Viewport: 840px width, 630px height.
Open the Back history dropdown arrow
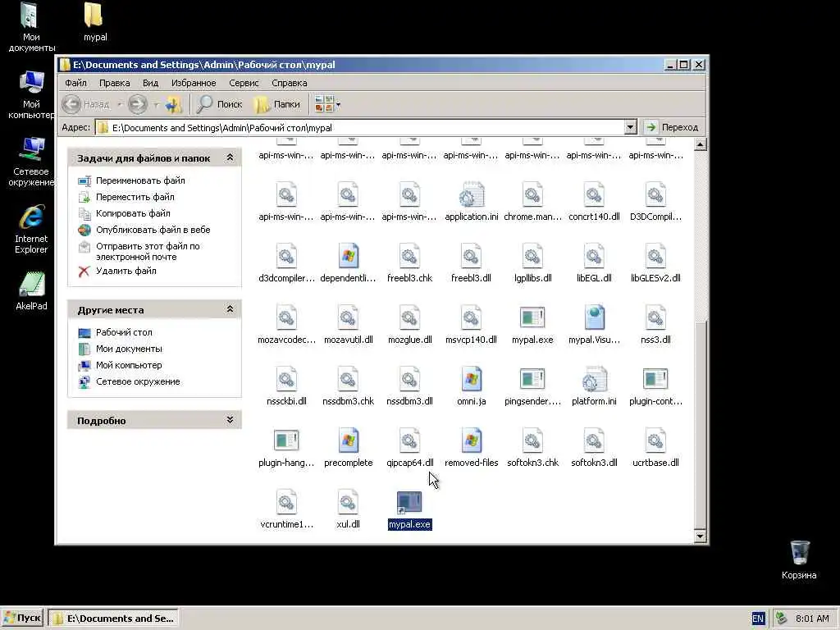point(120,104)
